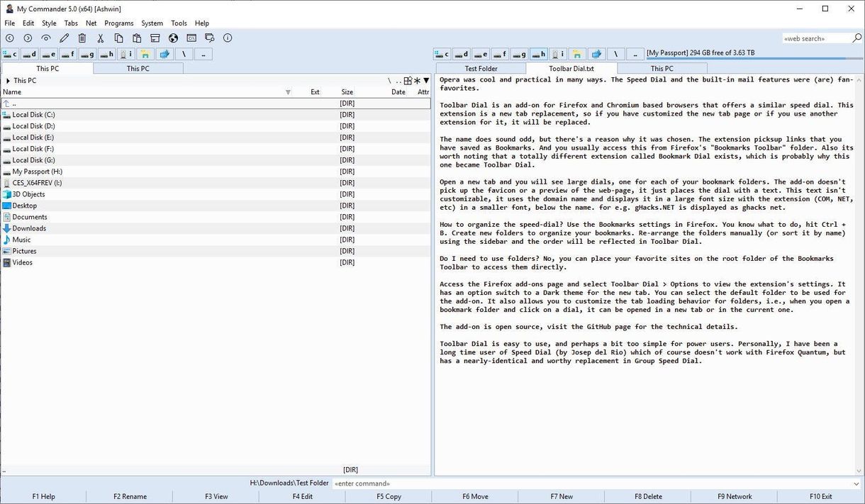Click the globe network icon in toolbar

pyautogui.click(x=173, y=38)
